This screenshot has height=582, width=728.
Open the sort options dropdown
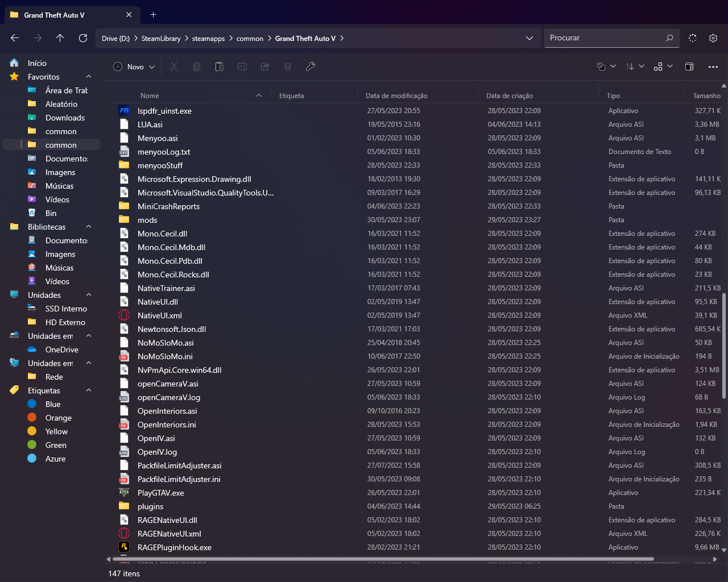click(x=635, y=66)
